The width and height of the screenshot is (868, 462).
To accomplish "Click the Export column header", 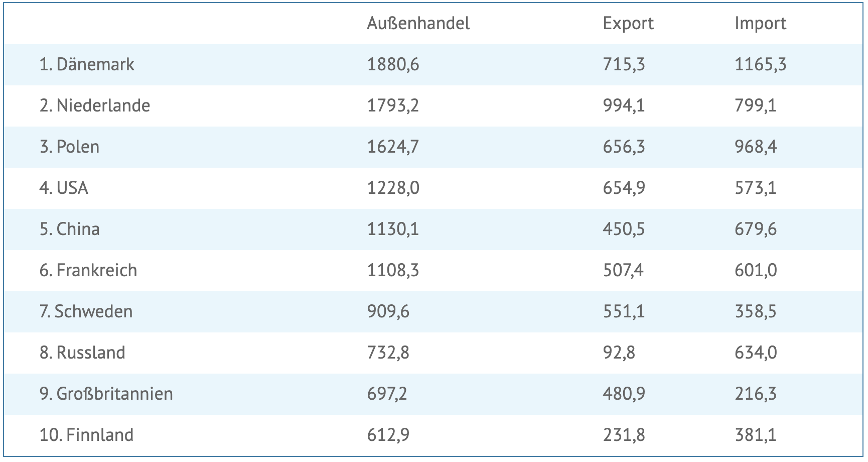I will tap(628, 24).
